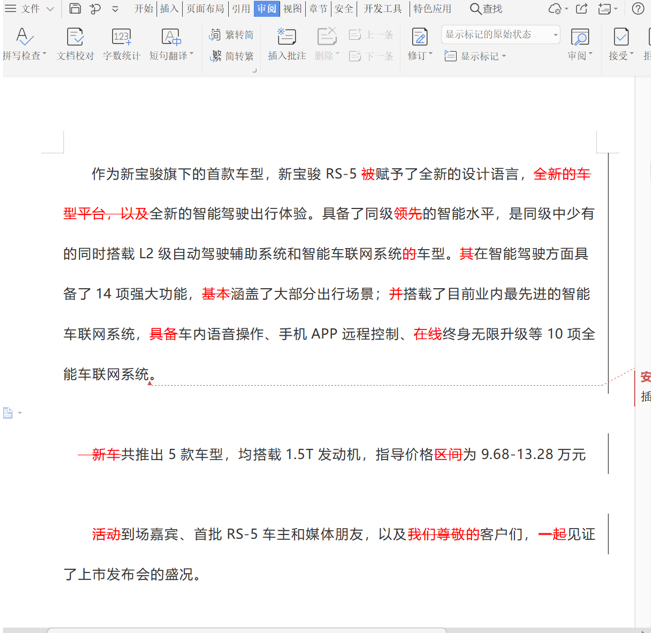The width and height of the screenshot is (651, 633).
Task: Click the comment balloon at right margin
Action: coord(643,387)
